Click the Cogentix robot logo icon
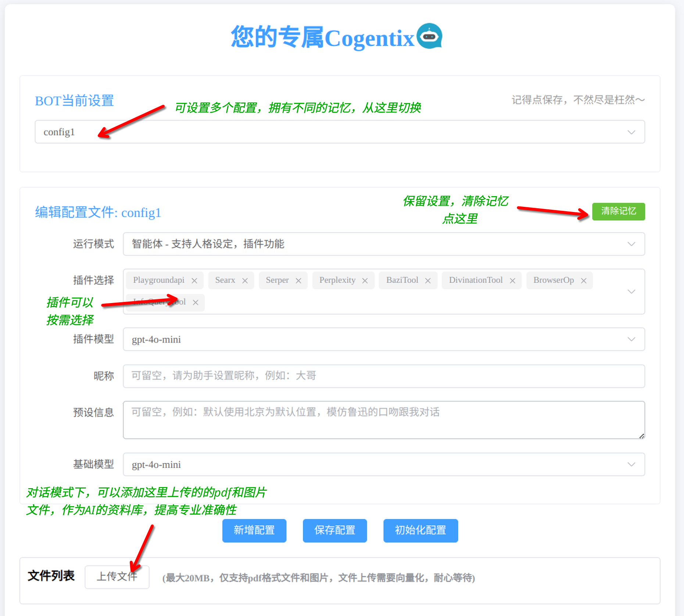 (x=429, y=36)
